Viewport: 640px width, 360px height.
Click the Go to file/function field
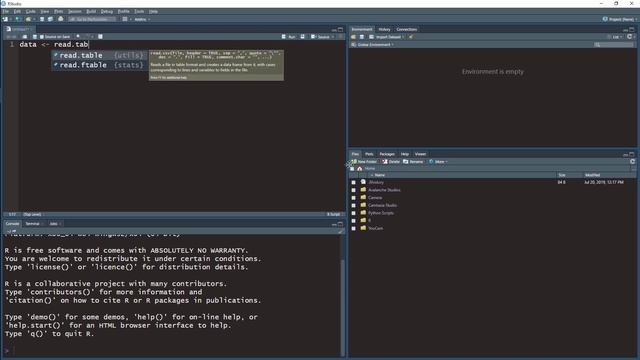[x=91, y=19]
